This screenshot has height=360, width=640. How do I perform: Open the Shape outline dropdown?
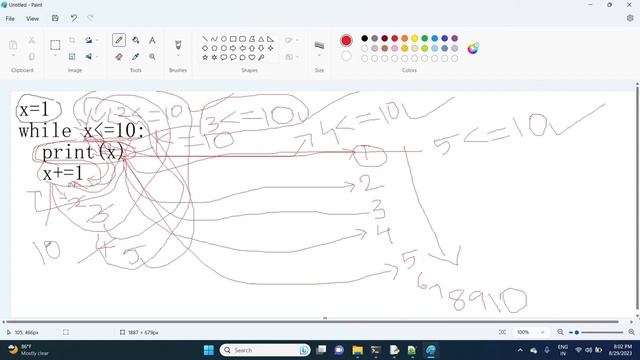[291, 40]
